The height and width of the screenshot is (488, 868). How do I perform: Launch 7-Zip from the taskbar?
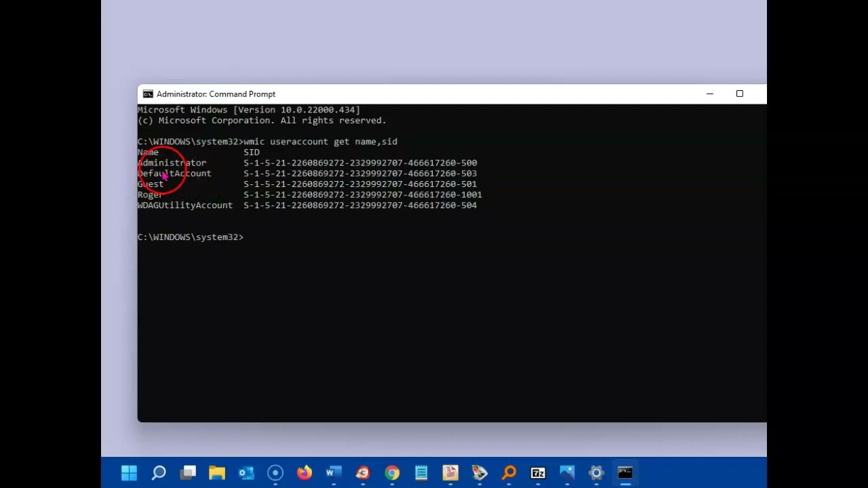point(538,472)
